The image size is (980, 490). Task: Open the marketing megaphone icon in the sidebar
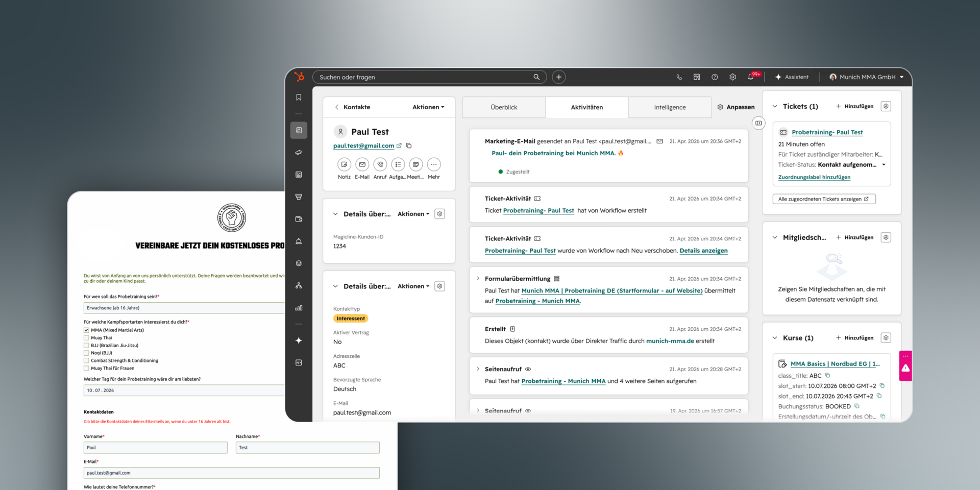point(299,153)
